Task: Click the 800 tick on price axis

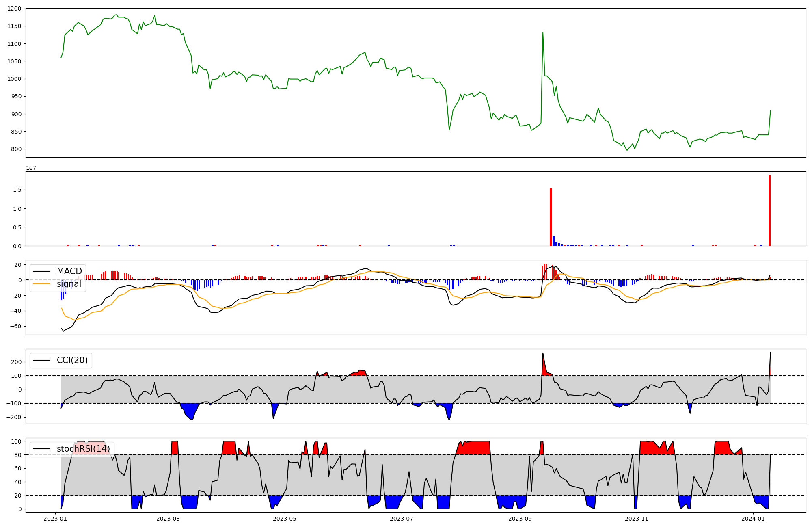Action: point(16,149)
